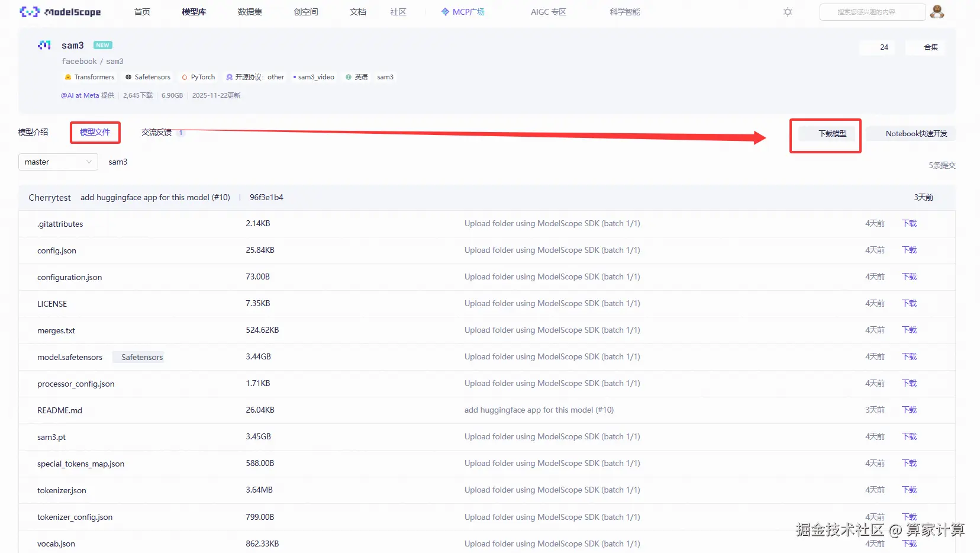This screenshot has width=980, height=553.
Task: Expand the master branch dropdown
Action: (x=58, y=162)
